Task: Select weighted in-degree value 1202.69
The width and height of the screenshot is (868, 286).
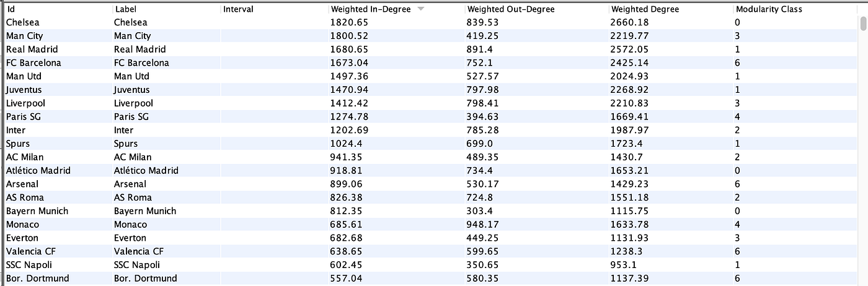Action: (350, 130)
